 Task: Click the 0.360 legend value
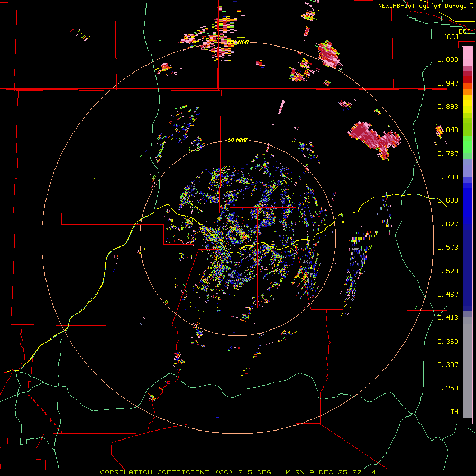tap(448, 342)
